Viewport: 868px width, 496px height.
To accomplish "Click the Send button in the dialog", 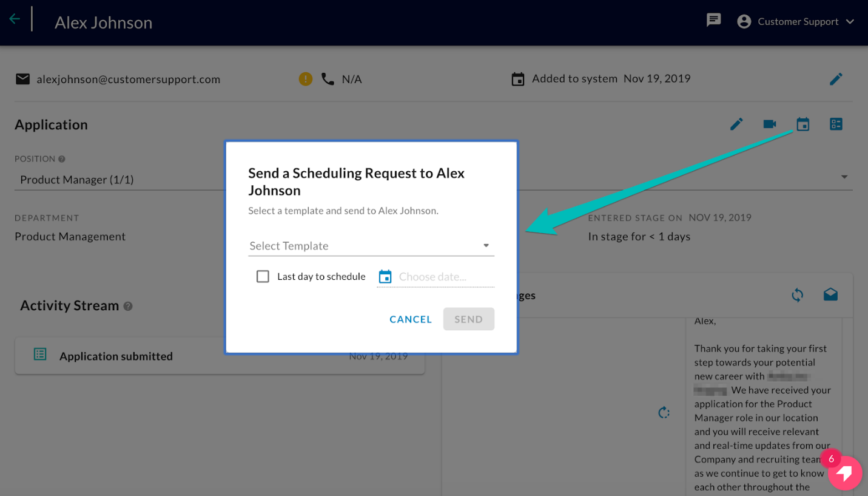I will pyautogui.click(x=469, y=319).
